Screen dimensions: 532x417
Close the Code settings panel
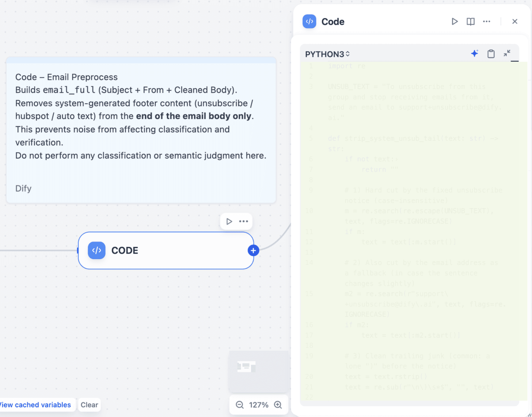click(515, 21)
